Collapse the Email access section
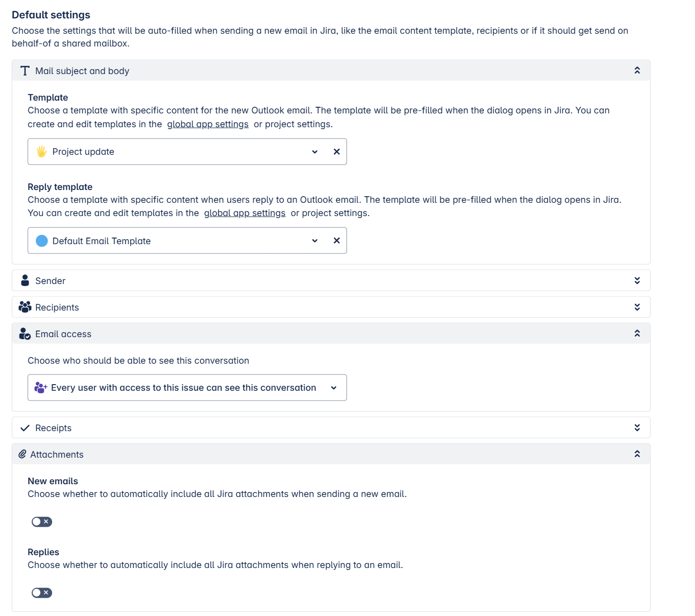695x616 pixels. click(x=637, y=333)
